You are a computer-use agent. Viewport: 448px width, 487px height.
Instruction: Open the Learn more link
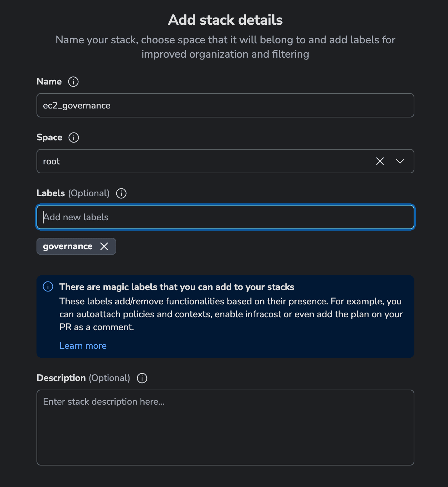(83, 346)
